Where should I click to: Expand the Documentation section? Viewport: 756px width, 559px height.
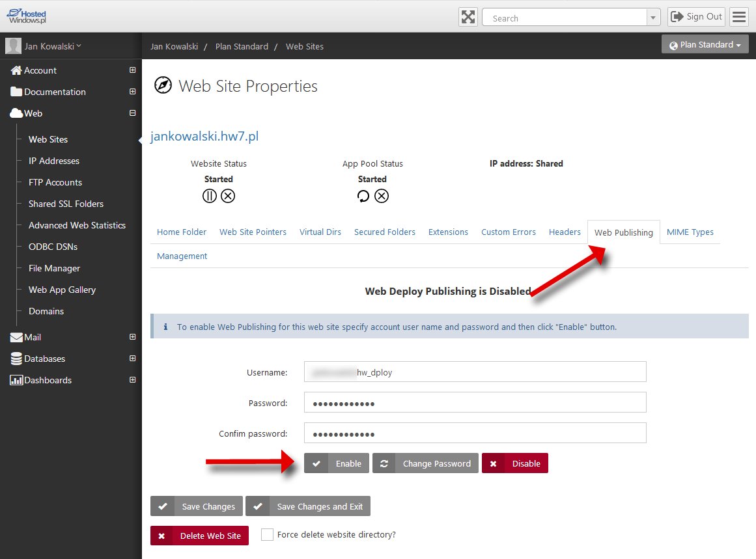(133, 92)
